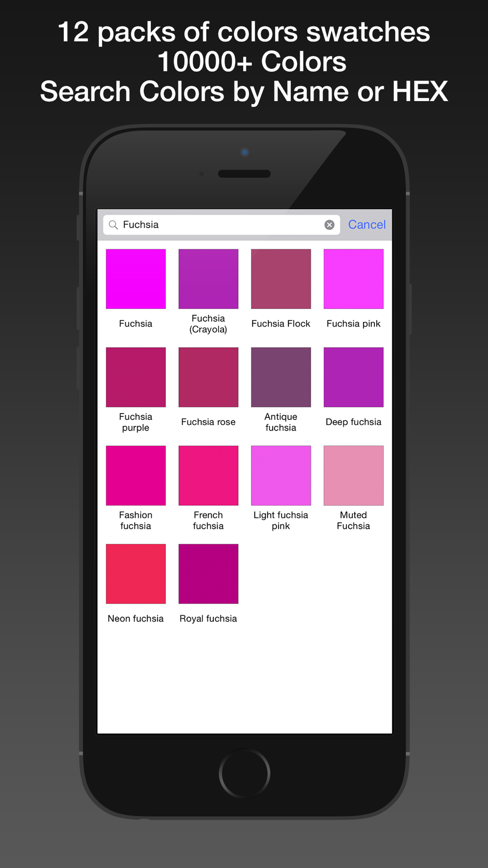The width and height of the screenshot is (488, 868).
Task: Select the Deep fuchsia swatch
Action: 354,377
